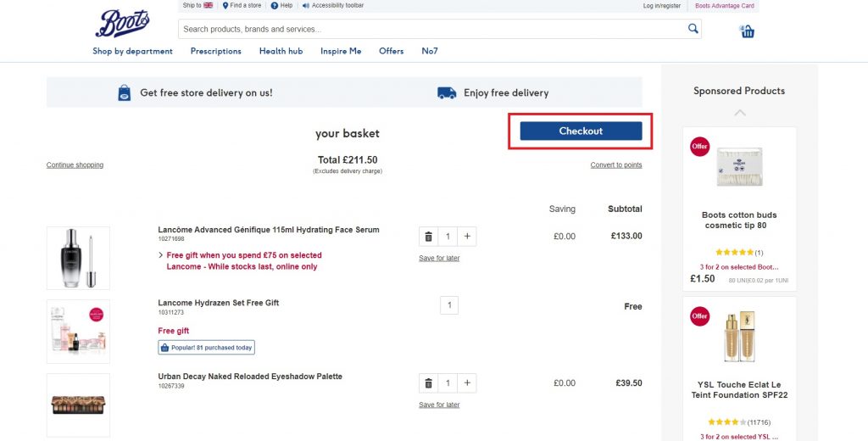This screenshot has width=868, height=441.
Task: Open the Prescriptions menu item
Action: coord(215,51)
